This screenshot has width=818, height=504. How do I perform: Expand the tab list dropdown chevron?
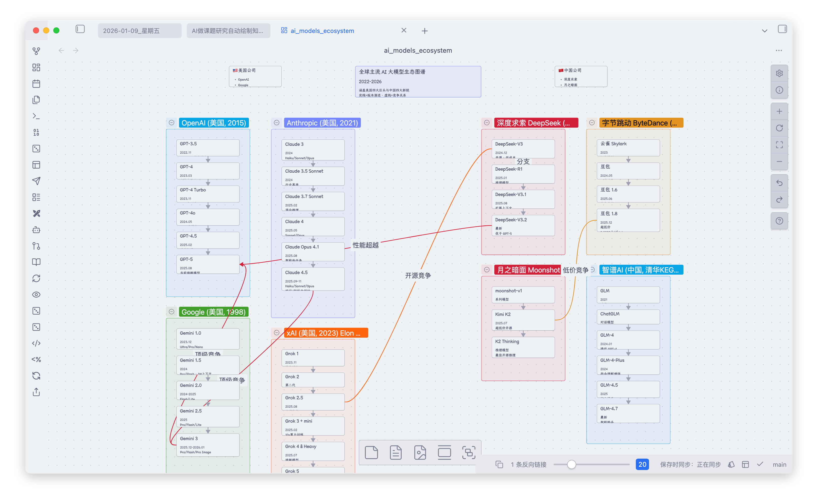point(764,31)
